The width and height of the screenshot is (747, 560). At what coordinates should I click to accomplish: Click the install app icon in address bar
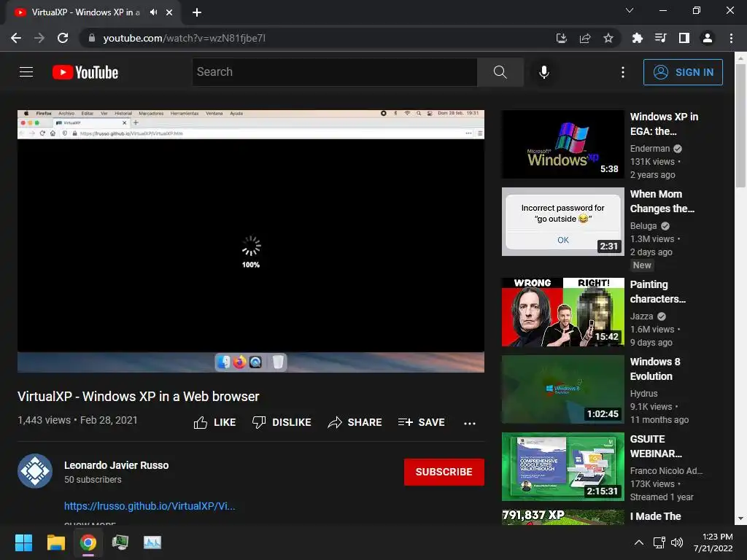562,38
